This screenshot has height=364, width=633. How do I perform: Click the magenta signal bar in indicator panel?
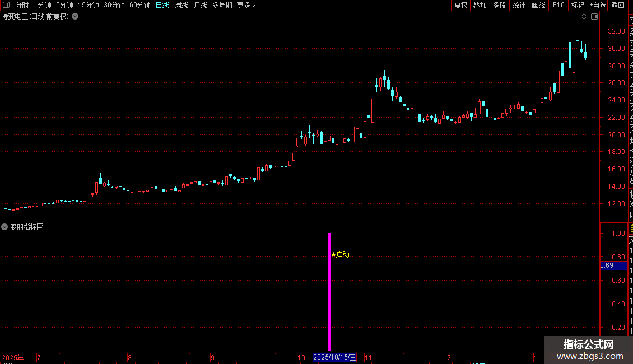tap(329, 292)
